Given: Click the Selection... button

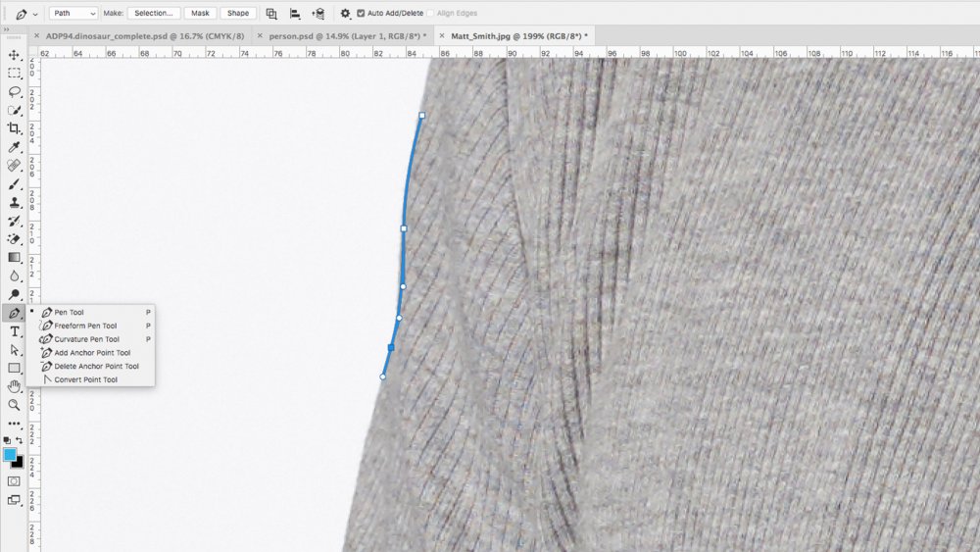Looking at the screenshot, I should (x=154, y=13).
